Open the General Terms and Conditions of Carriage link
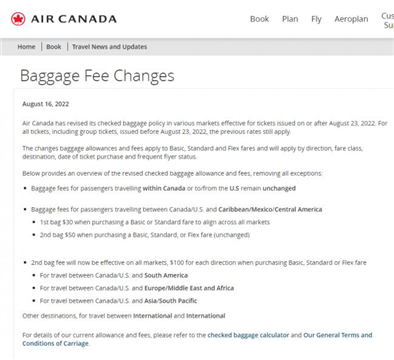Image resolution: width=394 pixels, height=360 pixels. [x=197, y=339]
